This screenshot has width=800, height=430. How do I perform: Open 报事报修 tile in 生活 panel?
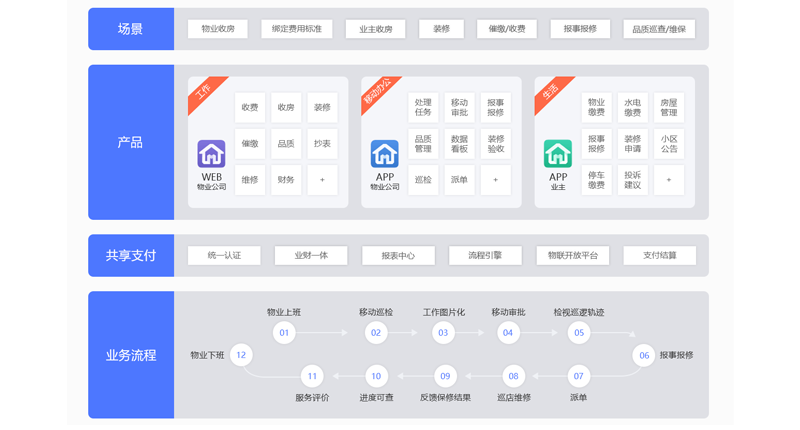click(x=596, y=143)
